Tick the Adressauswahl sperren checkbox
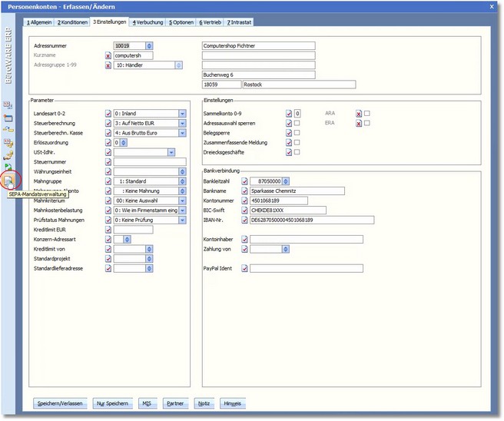The image size is (504, 421). [297, 123]
